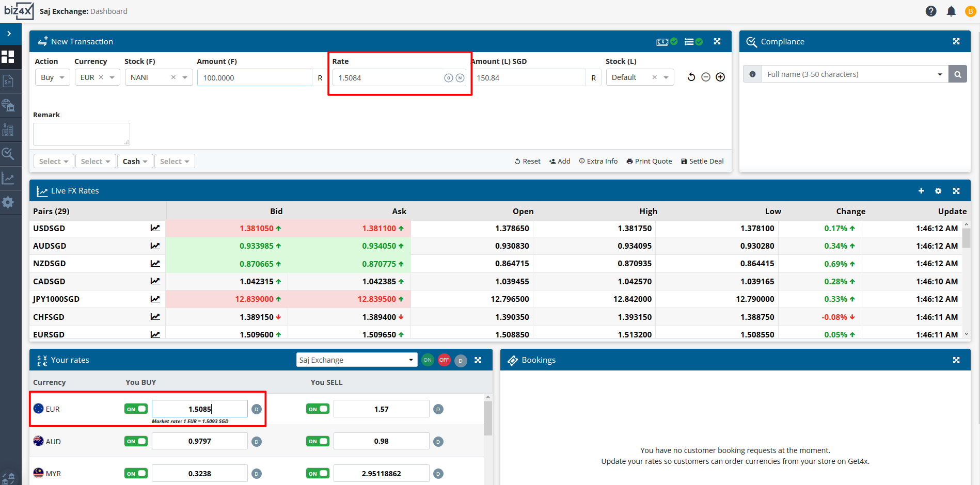Click red OFF all-rates button in Your rates

tap(444, 360)
